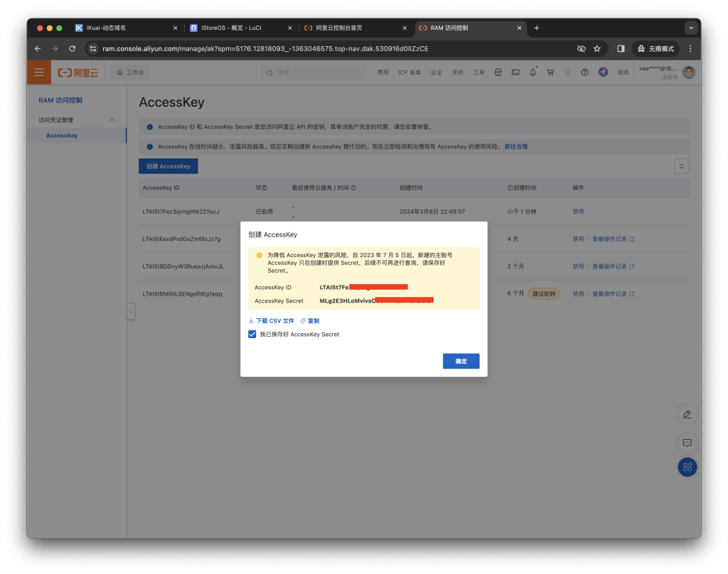This screenshot has width=728, height=574.
Task: Open the 工单 tickets menu
Action: 478,72
